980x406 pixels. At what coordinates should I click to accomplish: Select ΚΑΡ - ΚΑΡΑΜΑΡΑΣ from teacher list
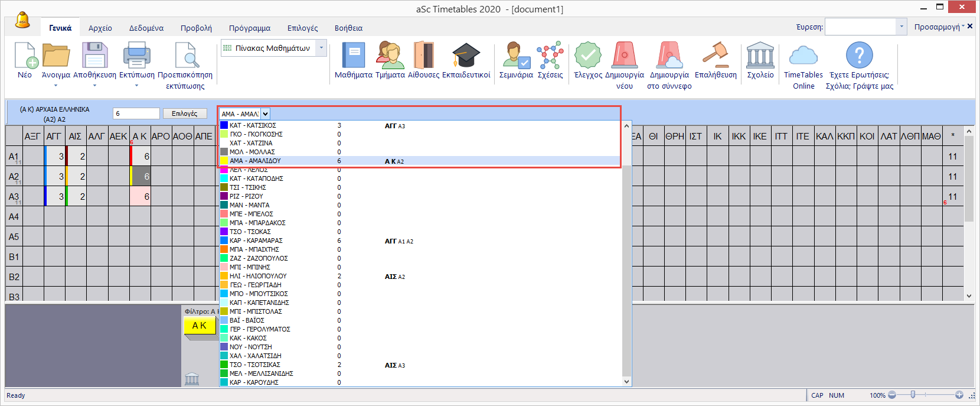(x=256, y=241)
